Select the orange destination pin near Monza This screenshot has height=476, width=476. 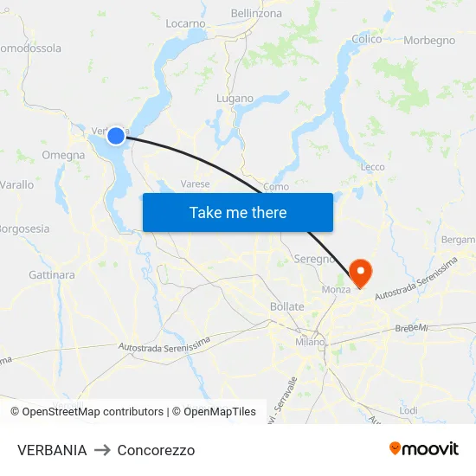point(360,273)
